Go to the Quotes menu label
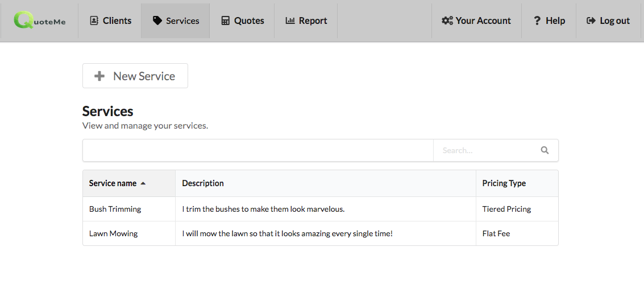 (x=249, y=20)
